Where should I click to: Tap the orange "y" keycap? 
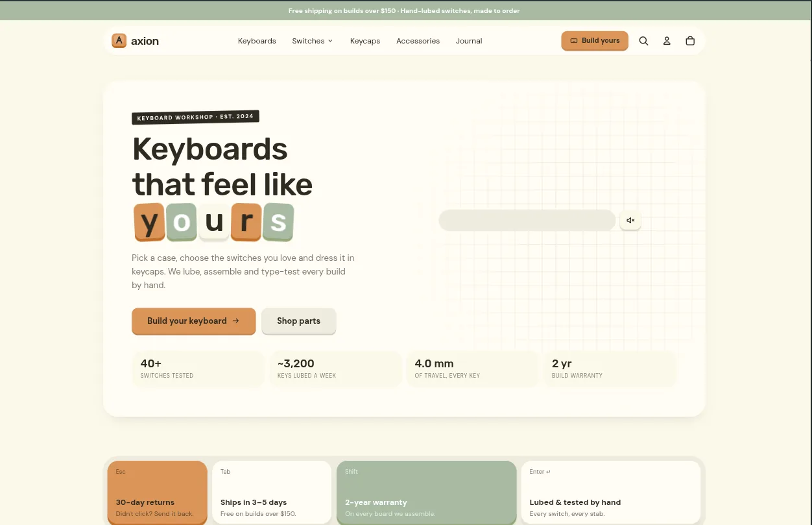(x=149, y=222)
